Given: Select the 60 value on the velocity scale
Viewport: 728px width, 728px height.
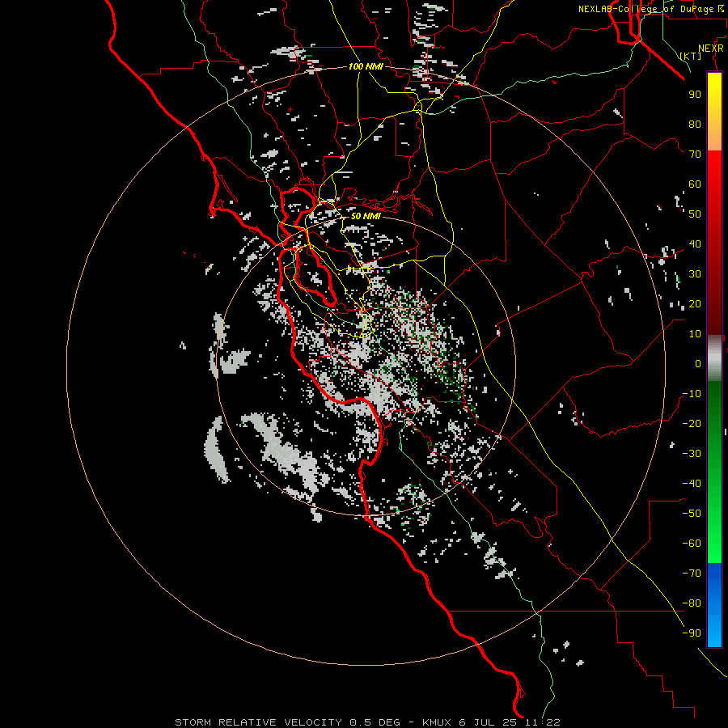Looking at the screenshot, I should pyautogui.click(x=695, y=184).
